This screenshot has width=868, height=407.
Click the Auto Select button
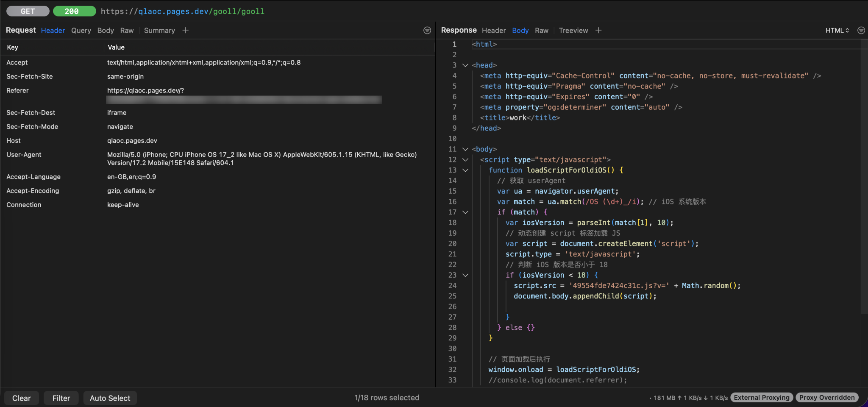[110, 398]
